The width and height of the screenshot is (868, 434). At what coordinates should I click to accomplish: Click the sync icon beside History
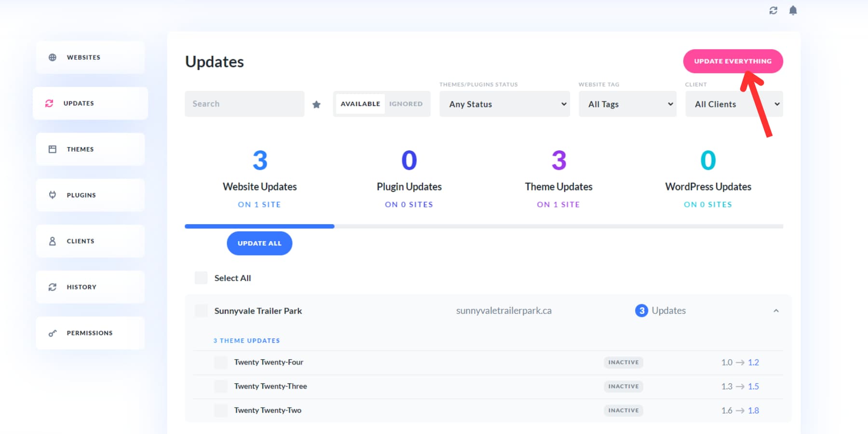[x=53, y=287]
